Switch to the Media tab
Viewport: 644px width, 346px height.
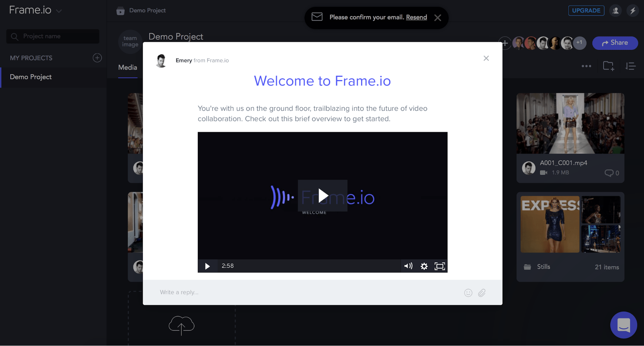click(128, 67)
